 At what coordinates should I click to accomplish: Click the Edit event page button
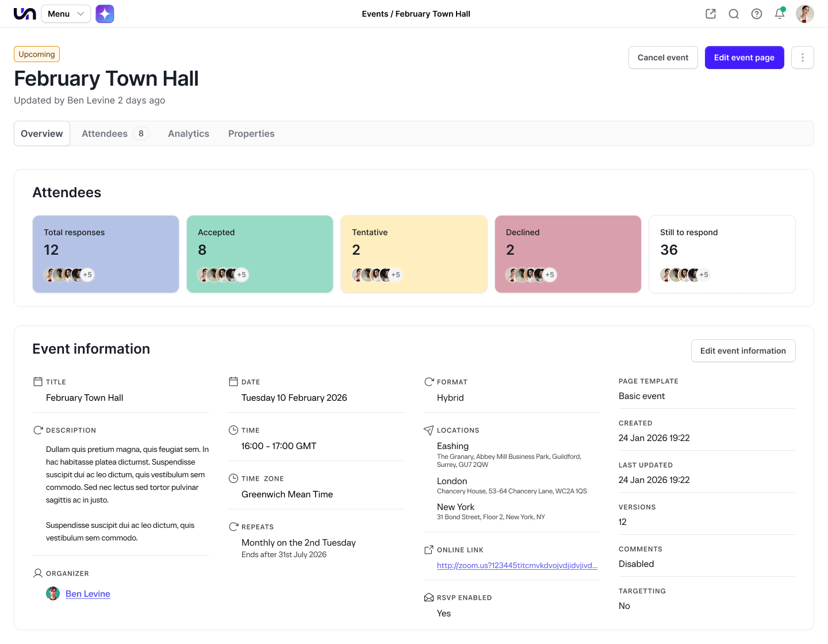click(744, 57)
